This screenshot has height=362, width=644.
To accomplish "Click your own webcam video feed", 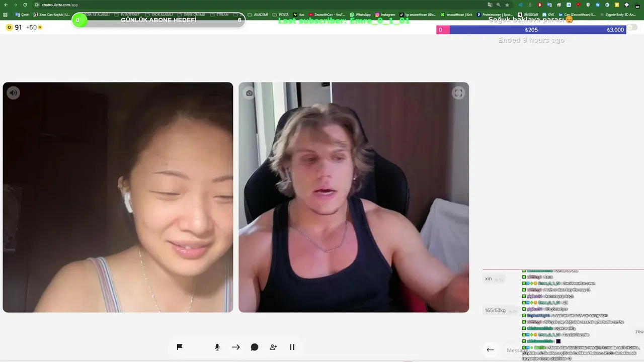I will pyautogui.click(x=354, y=197).
